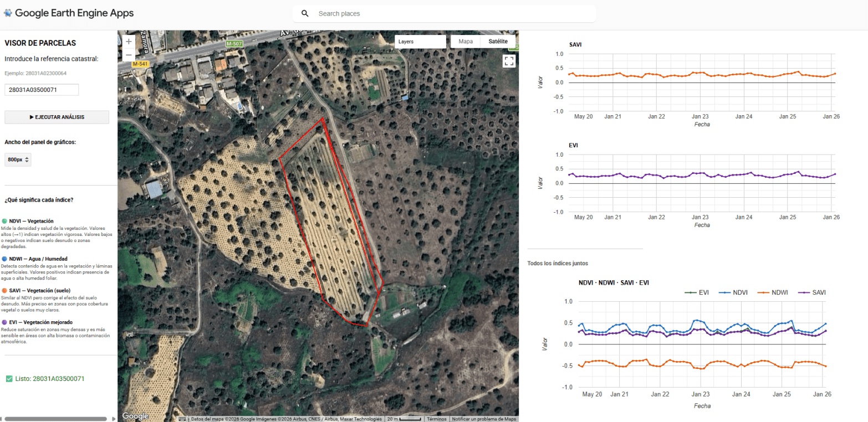Click the cadastral reference input field
Screen dimensions: 868x422
click(42, 90)
